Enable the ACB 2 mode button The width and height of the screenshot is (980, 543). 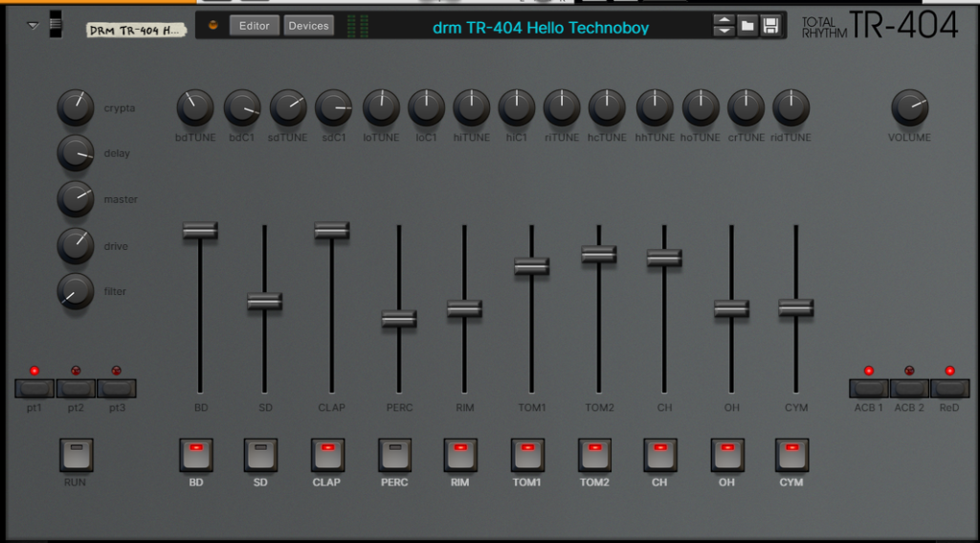pos(909,388)
